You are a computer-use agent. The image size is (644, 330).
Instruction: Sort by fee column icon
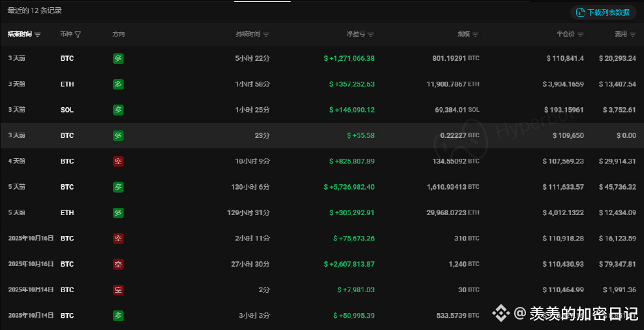pos(632,34)
